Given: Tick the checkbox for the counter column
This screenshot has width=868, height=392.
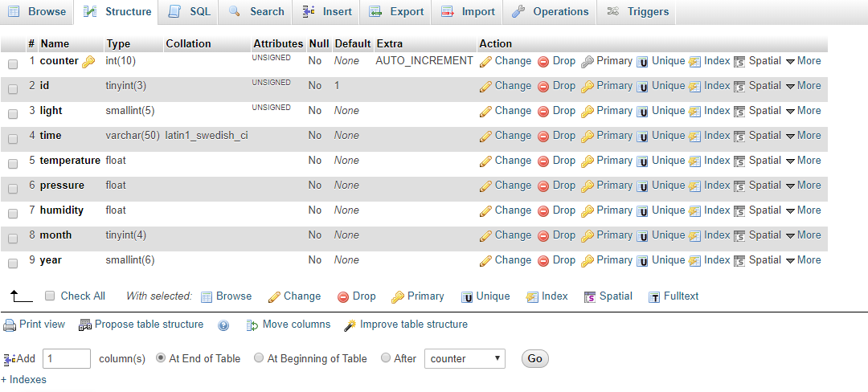Looking at the screenshot, I should click(13, 64).
